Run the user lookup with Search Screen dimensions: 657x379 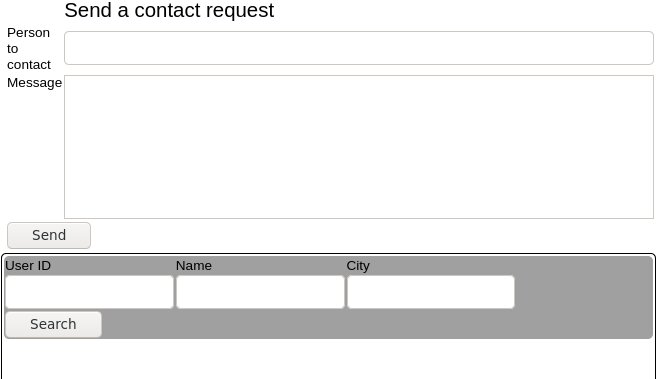(x=53, y=324)
